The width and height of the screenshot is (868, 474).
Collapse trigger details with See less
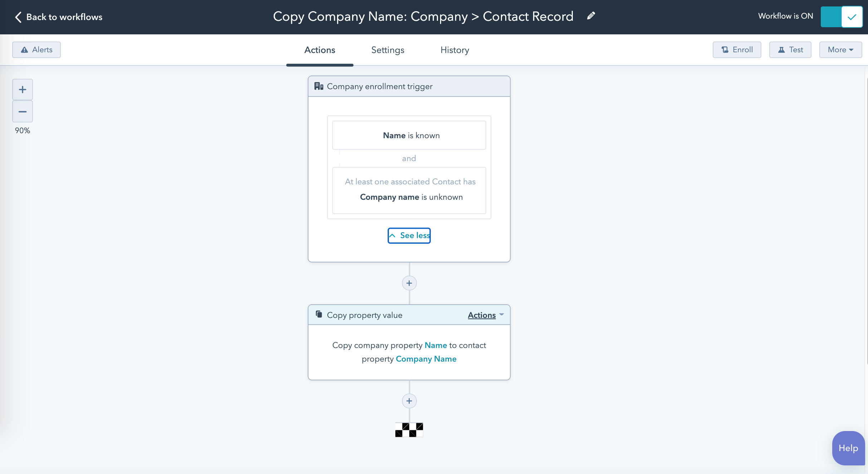pos(409,235)
